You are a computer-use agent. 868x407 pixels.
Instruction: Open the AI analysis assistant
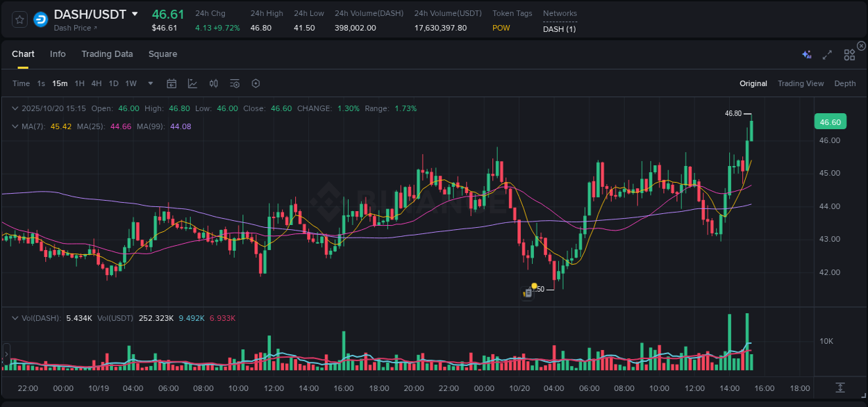806,53
